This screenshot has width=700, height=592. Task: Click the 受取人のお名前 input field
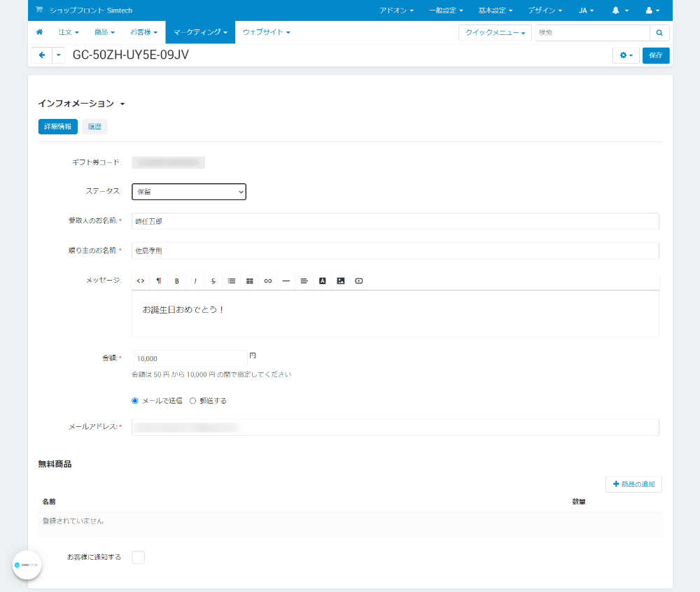[395, 221]
